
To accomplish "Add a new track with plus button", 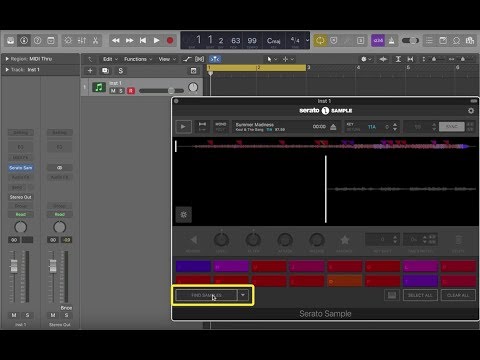I will 90,71.
